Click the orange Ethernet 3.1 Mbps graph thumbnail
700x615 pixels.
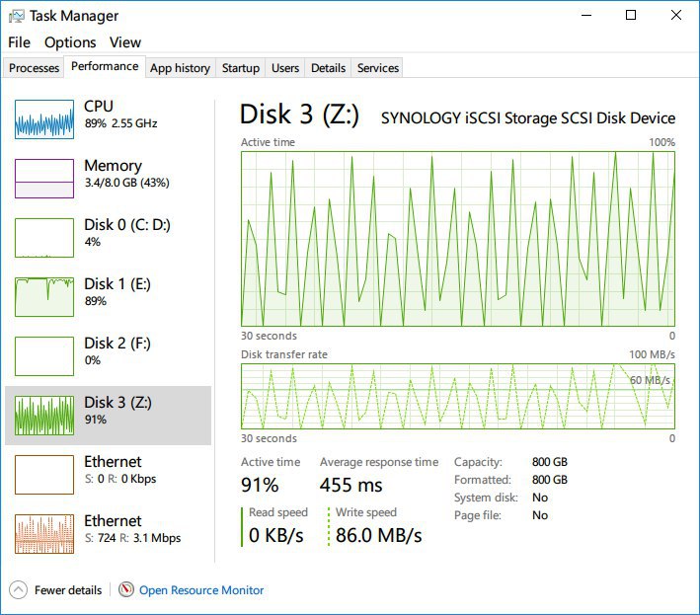coord(44,534)
